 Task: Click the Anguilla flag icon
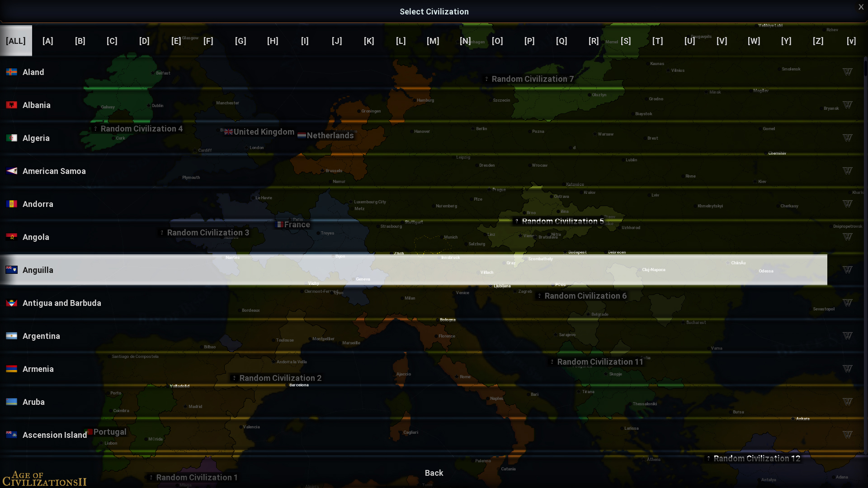(11, 270)
